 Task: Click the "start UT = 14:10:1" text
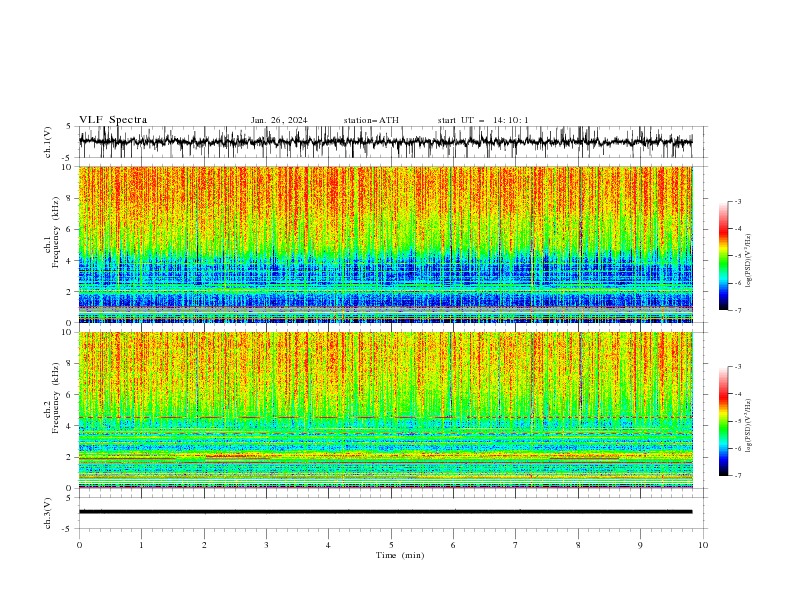[x=483, y=120]
